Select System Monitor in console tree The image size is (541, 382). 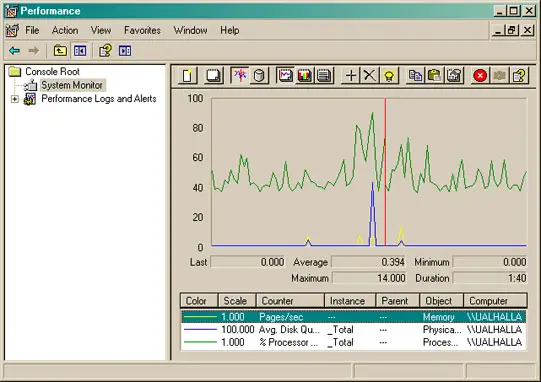pos(72,85)
